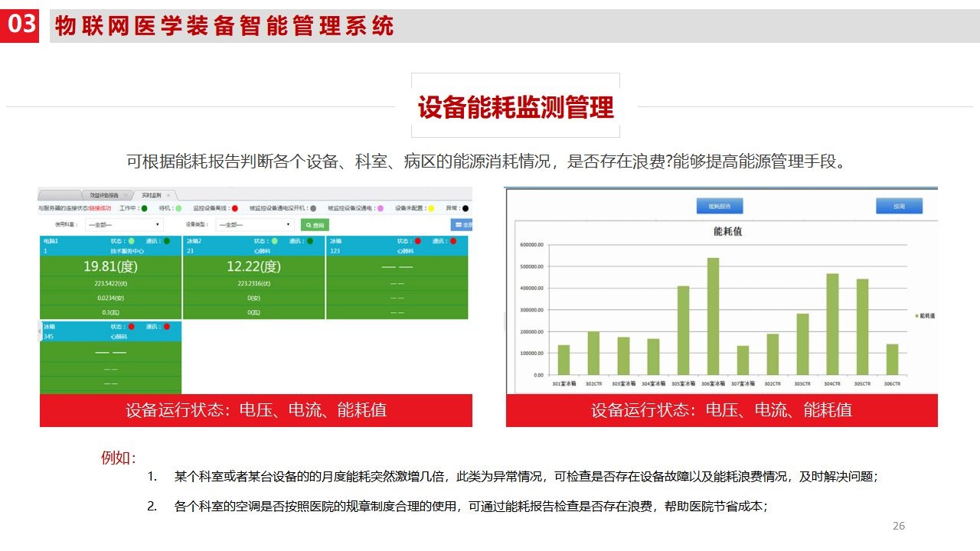980x551 pixels.
Task: Click the red 监控设备离线 legend dot
Action: coord(235,208)
